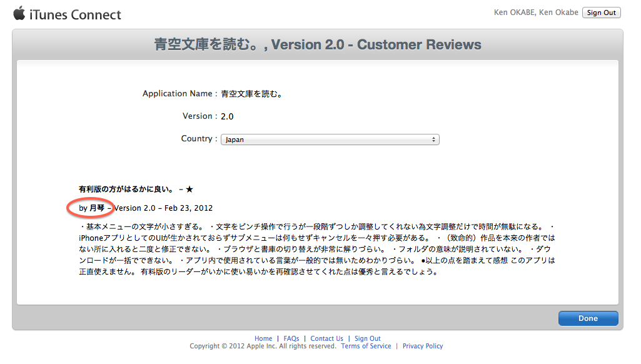This screenshot has width=641, height=364.
Task: Open the Terms of Service link
Action: click(366, 346)
